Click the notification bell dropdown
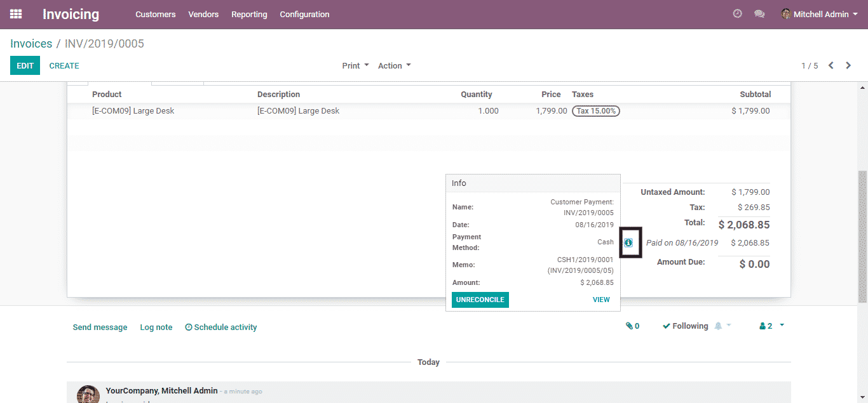868x403 pixels. 722,326
